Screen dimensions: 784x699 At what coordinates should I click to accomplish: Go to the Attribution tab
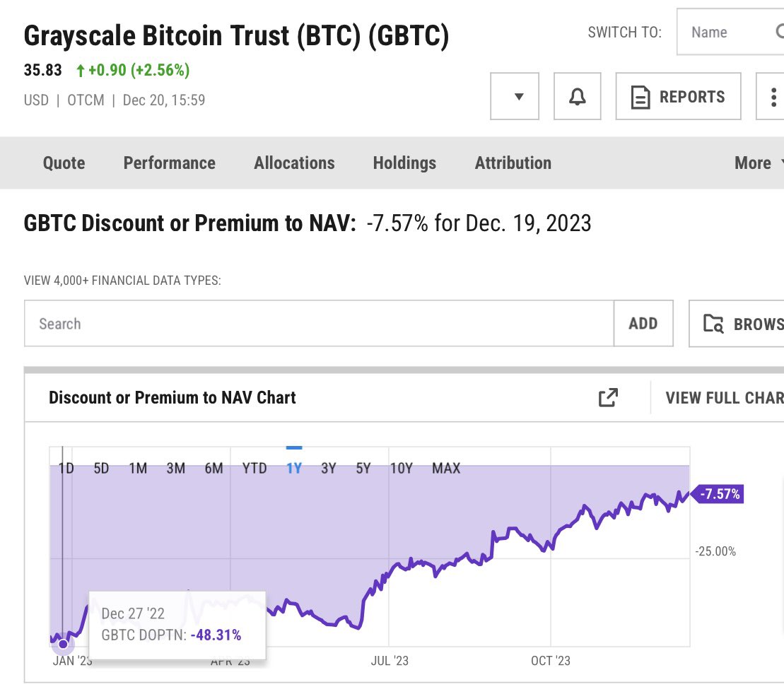513,163
